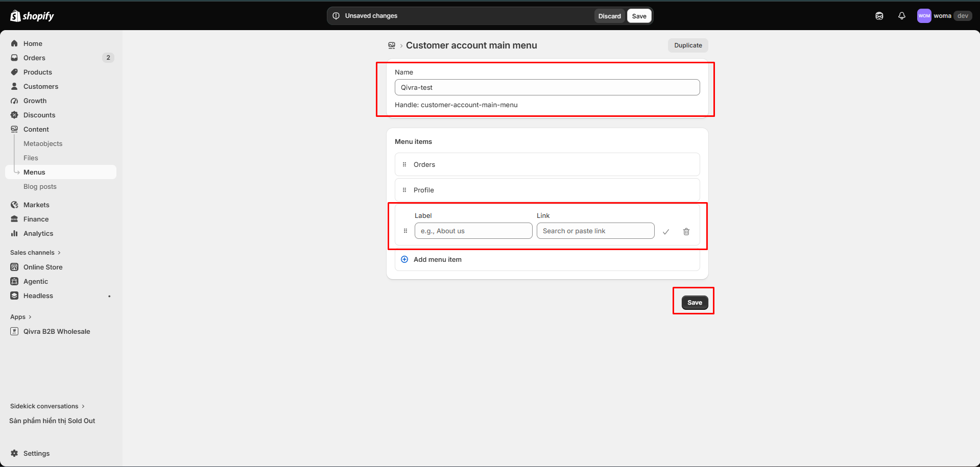Delete the new menu item with trash icon
Viewport: 980px width, 467px height.
(x=686, y=232)
